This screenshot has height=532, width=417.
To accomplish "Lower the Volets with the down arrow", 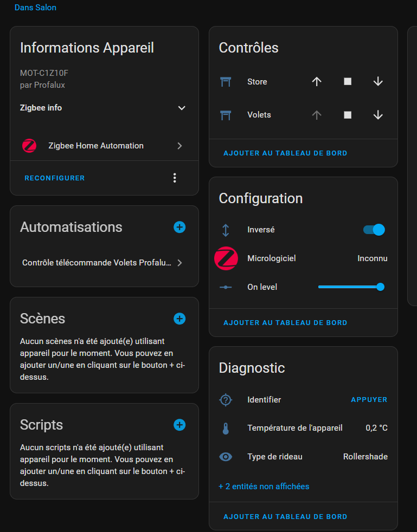I will click(x=378, y=115).
